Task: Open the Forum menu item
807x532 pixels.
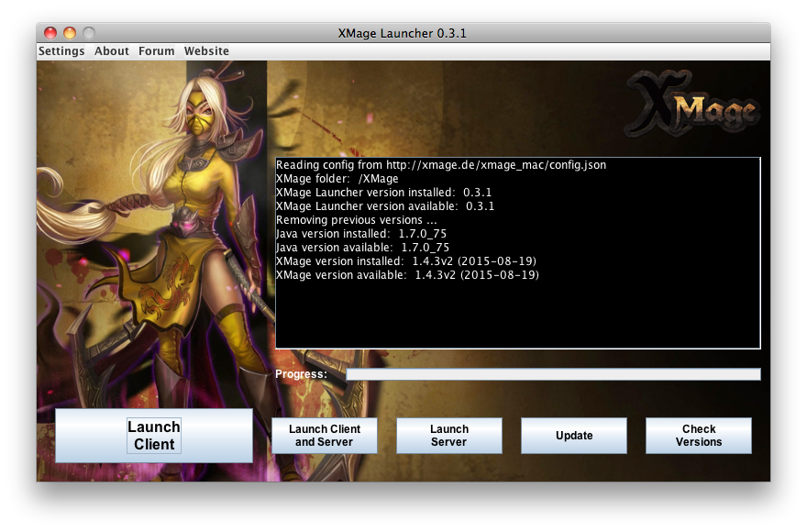Action: point(157,51)
